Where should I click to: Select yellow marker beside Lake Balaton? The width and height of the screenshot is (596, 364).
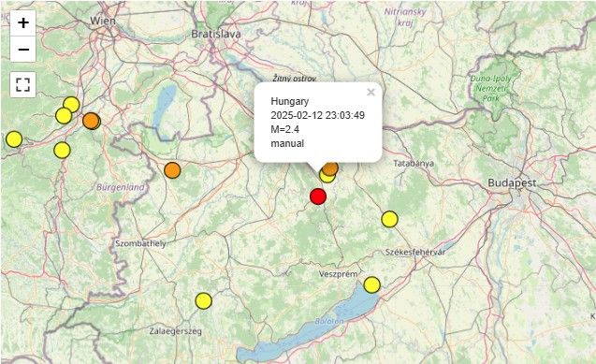click(371, 285)
